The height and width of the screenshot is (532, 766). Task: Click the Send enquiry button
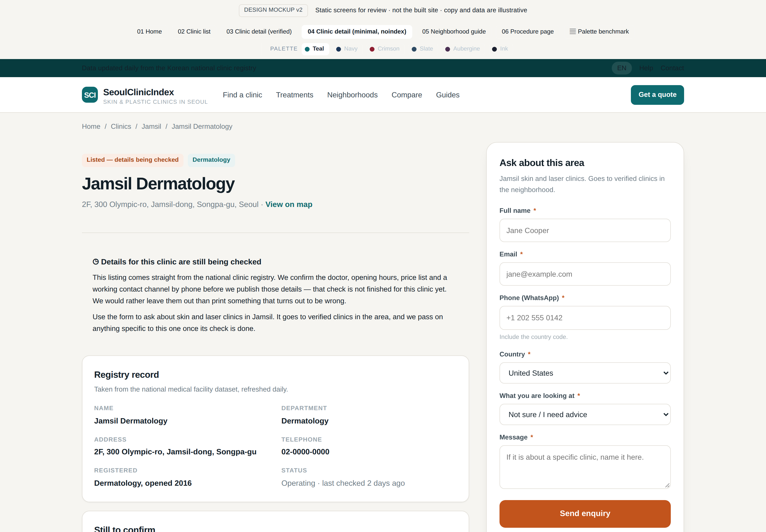[x=585, y=513]
